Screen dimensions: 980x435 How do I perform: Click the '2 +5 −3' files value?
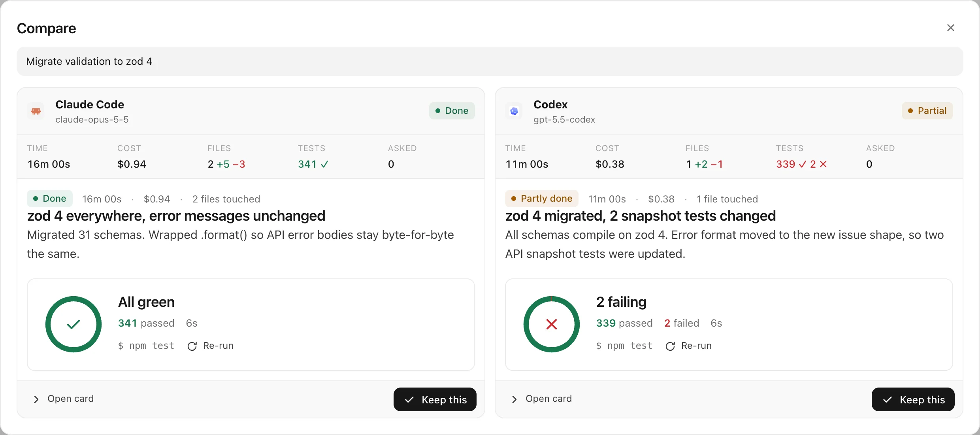click(x=226, y=164)
